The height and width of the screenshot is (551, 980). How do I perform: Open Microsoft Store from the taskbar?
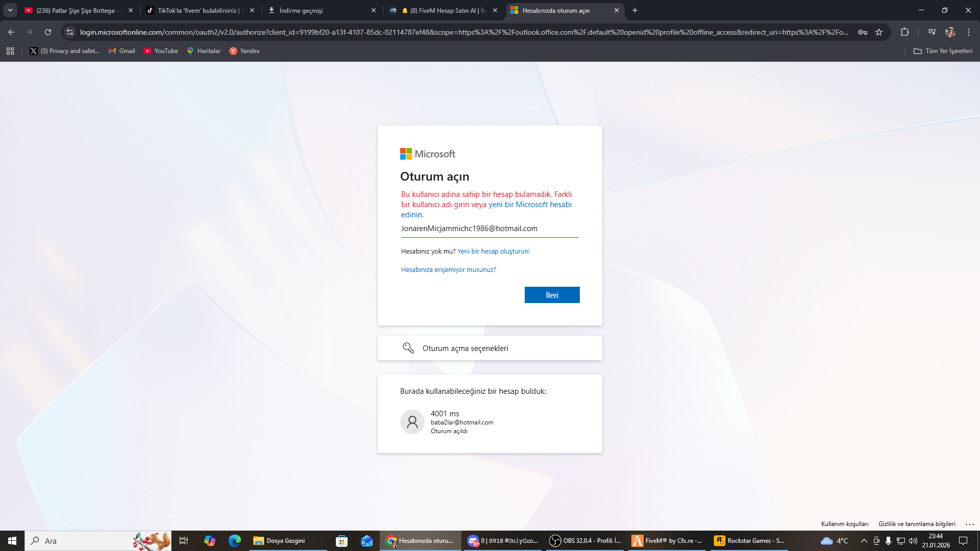pyautogui.click(x=341, y=541)
